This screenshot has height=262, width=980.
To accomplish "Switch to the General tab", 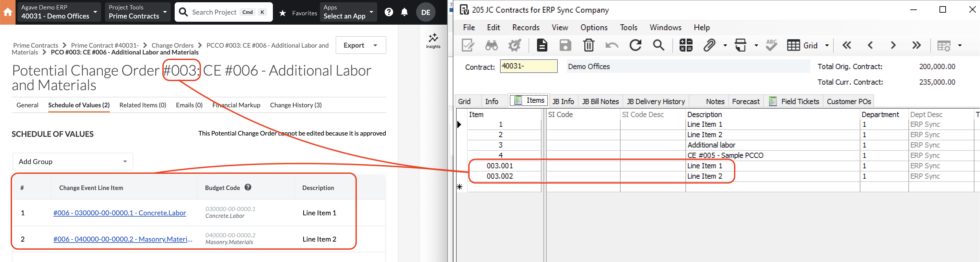I will [x=28, y=105].
